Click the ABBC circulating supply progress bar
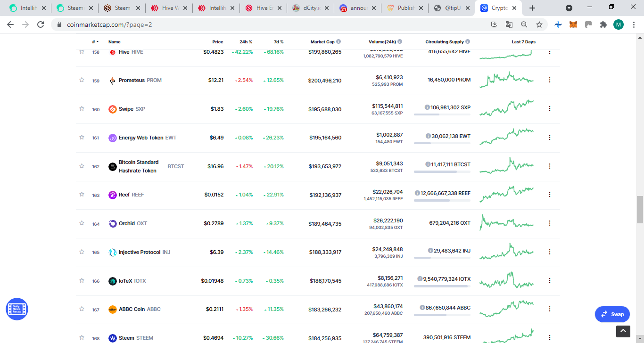Viewport: 644px width, 343px height. (442, 315)
